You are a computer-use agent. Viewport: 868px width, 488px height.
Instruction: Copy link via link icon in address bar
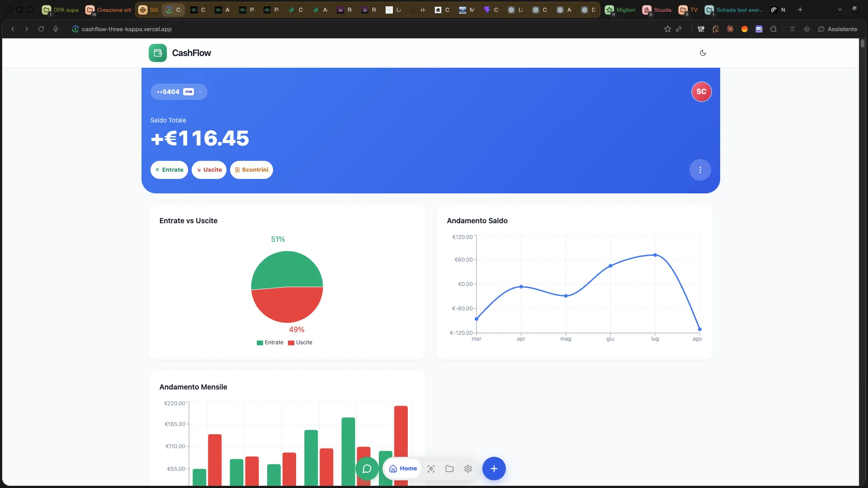click(x=679, y=29)
